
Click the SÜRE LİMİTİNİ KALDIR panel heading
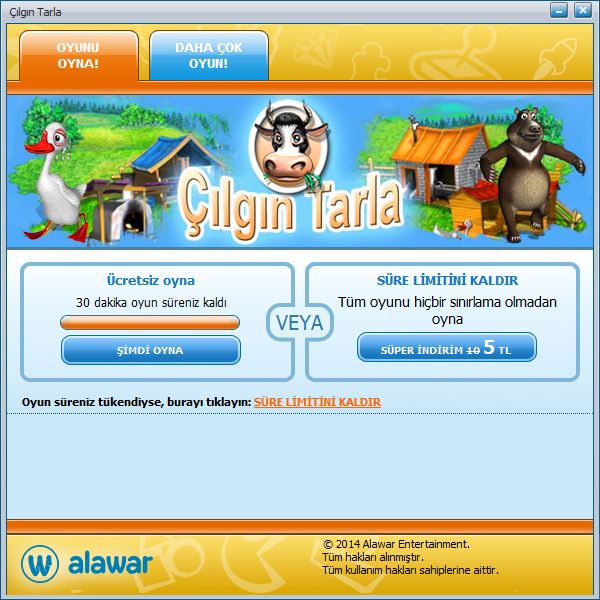pos(447,280)
